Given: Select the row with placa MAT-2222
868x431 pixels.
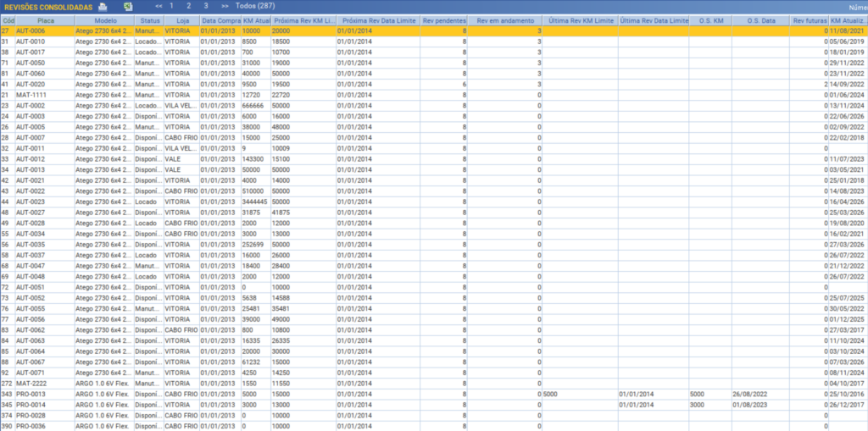Looking at the screenshot, I should tap(434, 384).
